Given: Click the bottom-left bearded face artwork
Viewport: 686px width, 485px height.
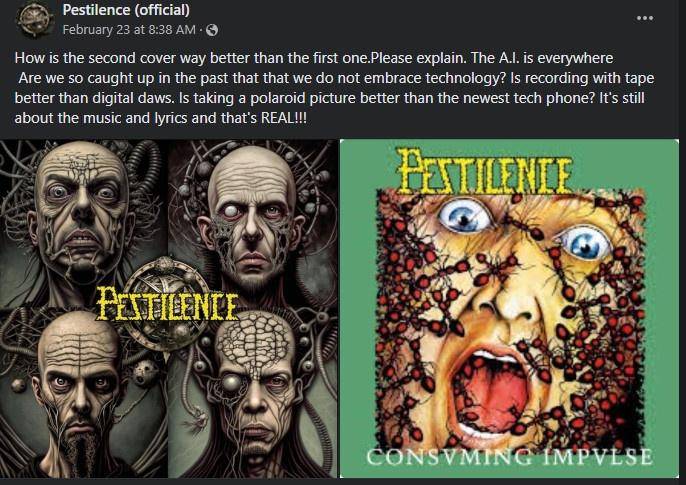Looking at the screenshot, I should (x=79, y=394).
